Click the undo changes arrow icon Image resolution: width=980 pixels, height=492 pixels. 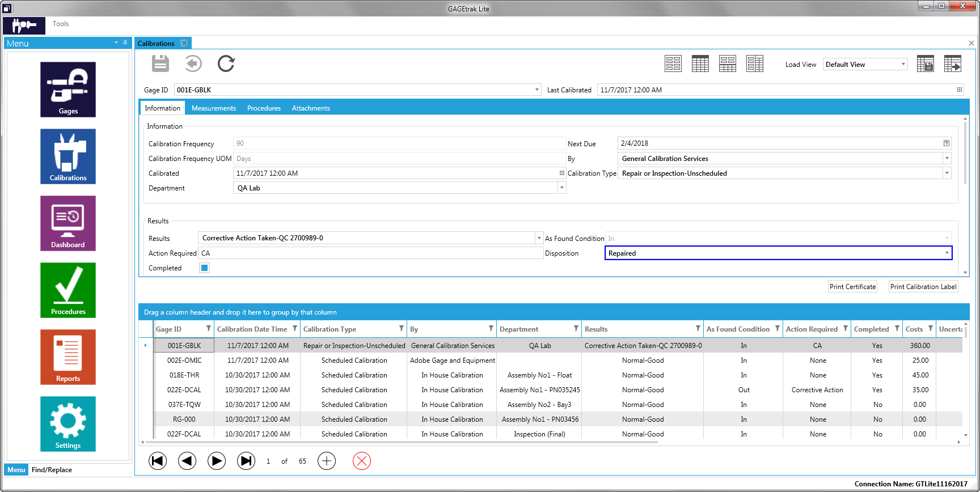coord(193,63)
